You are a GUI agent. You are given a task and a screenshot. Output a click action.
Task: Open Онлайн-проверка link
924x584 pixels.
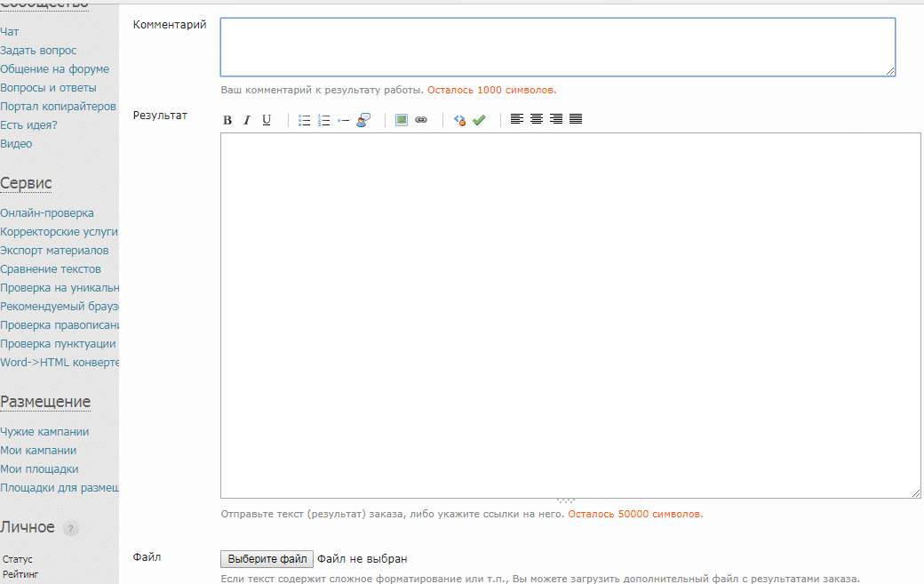47,213
